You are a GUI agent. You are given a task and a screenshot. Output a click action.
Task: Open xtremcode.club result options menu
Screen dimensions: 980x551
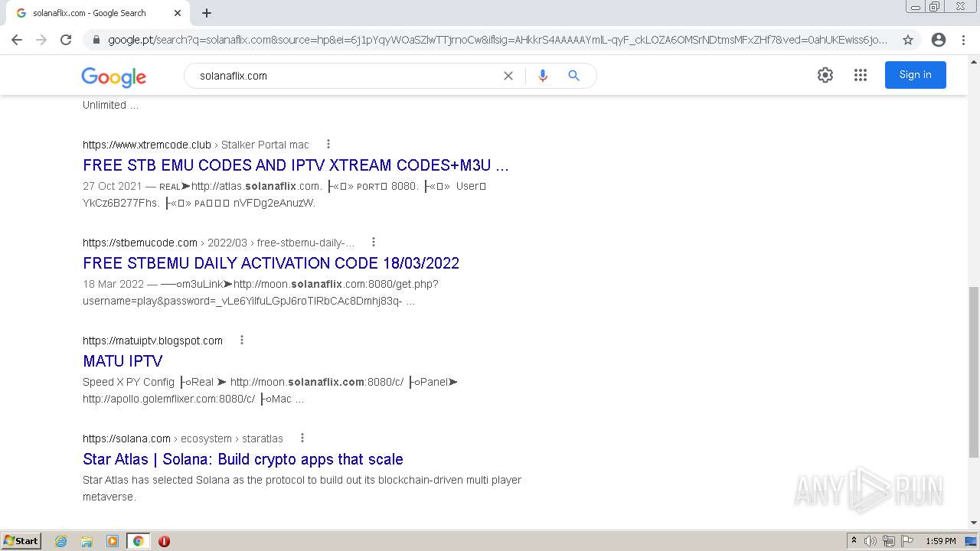[x=328, y=144]
